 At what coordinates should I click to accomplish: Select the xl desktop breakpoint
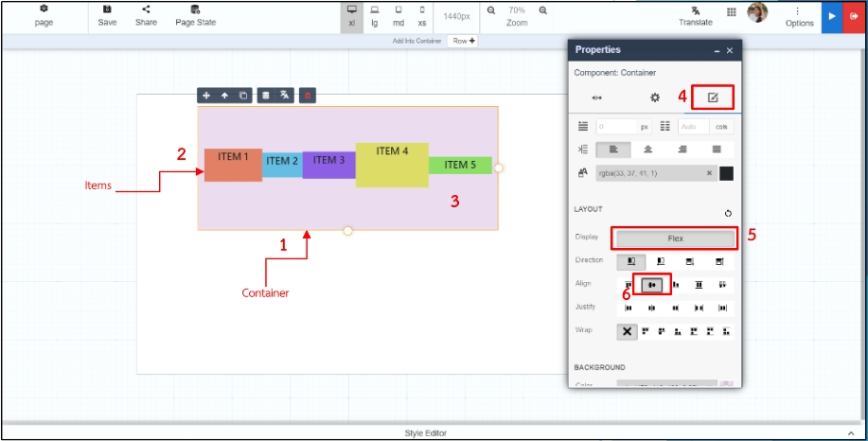[351, 16]
